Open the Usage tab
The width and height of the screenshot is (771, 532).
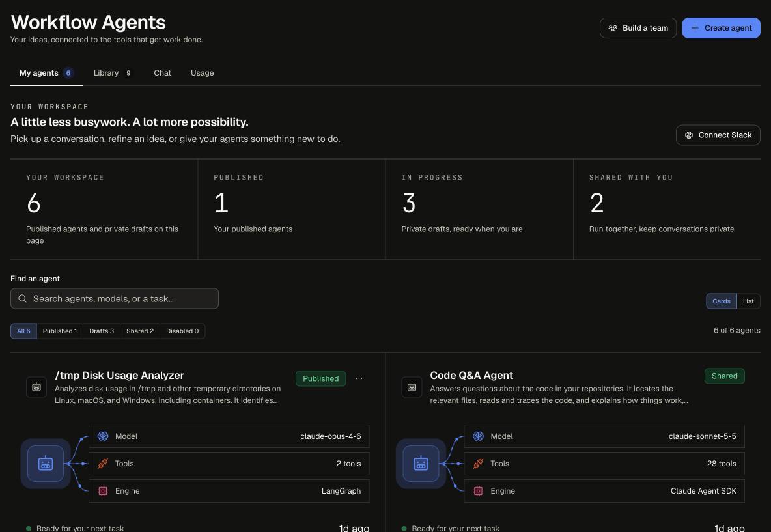click(x=202, y=73)
